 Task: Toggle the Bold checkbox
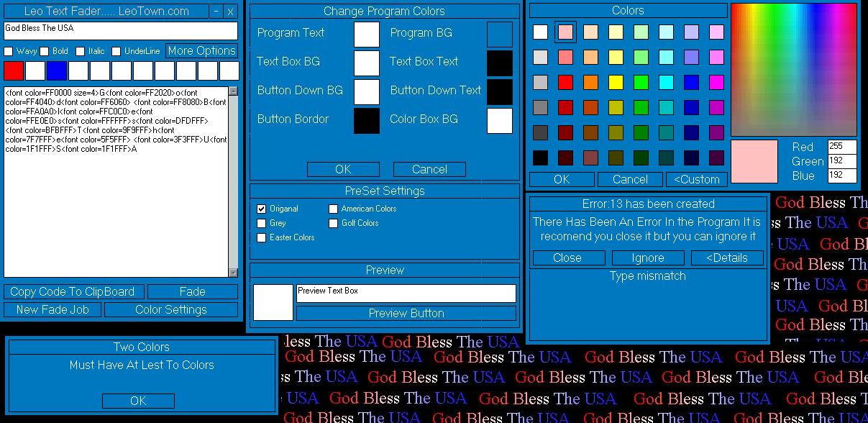coord(45,52)
